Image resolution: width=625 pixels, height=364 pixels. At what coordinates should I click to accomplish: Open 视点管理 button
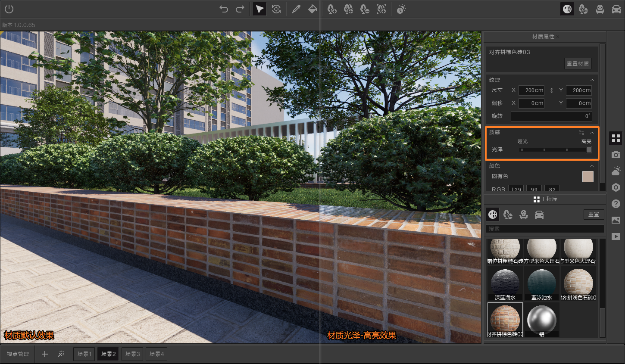coord(18,354)
